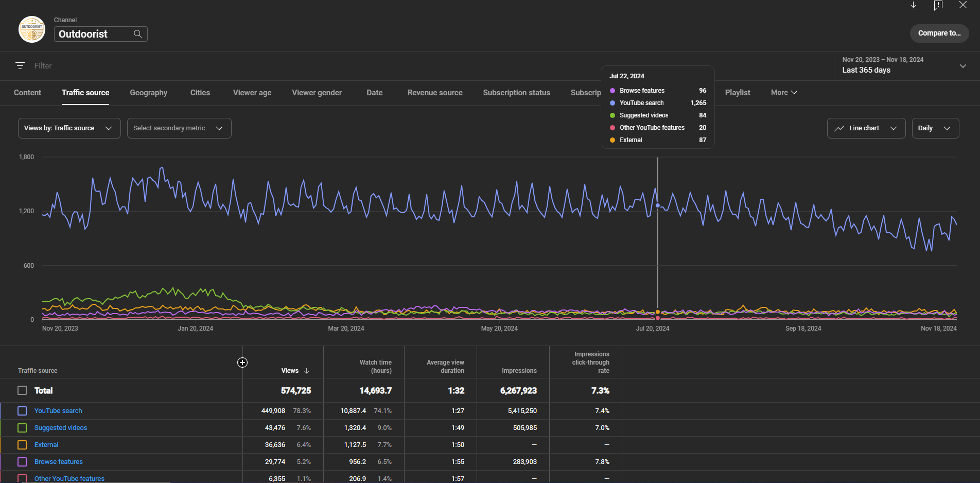Toggle Other YouTube features row checkbox
Screen dimensions: 980x483
[x=22, y=478]
